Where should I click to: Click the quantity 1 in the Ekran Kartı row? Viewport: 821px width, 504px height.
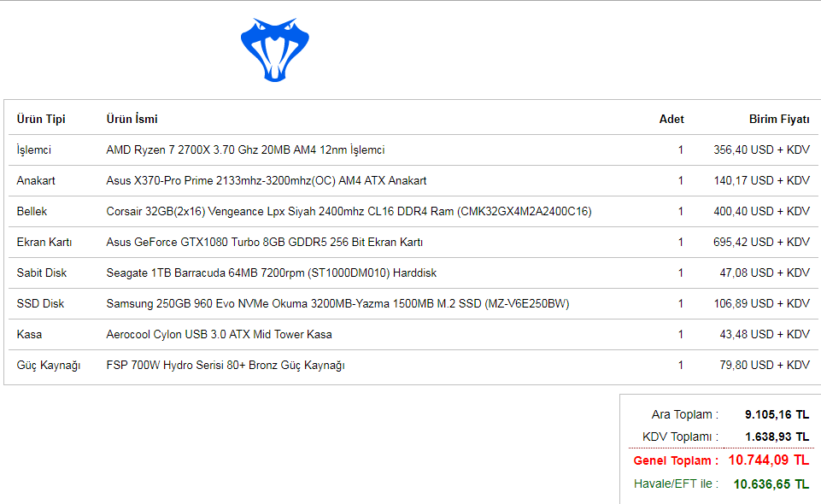pyautogui.click(x=681, y=243)
